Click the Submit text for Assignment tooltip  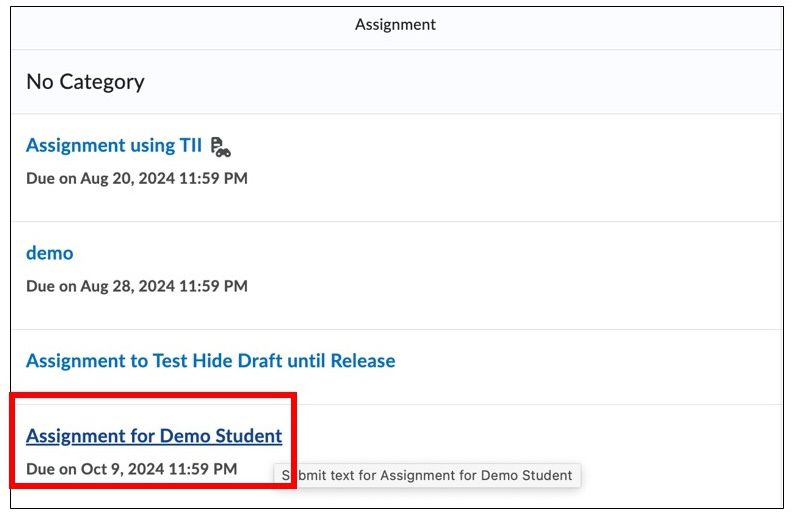click(427, 475)
